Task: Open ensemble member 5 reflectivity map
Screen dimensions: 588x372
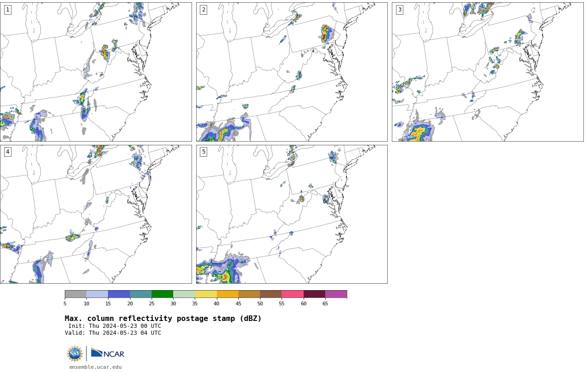Action: pyautogui.click(x=292, y=214)
